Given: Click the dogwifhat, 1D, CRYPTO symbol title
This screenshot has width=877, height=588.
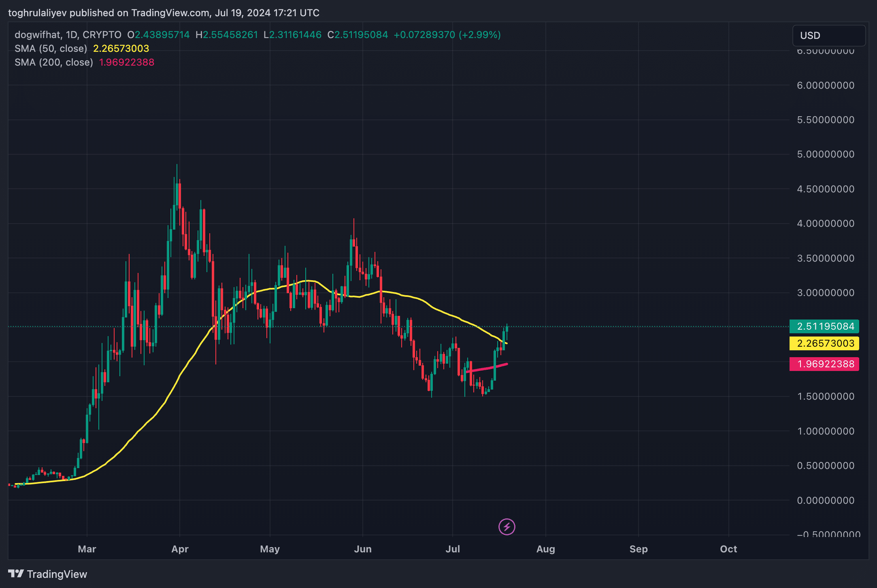Looking at the screenshot, I should pos(68,35).
